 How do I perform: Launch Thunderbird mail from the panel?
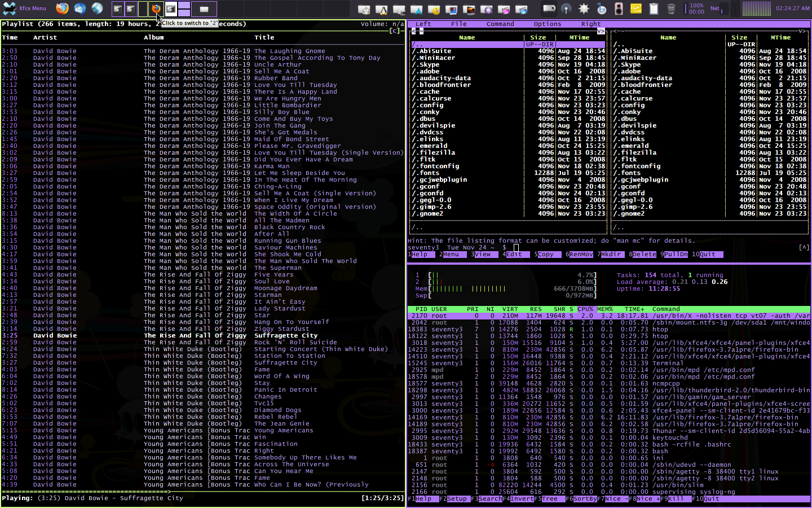[x=80, y=8]
